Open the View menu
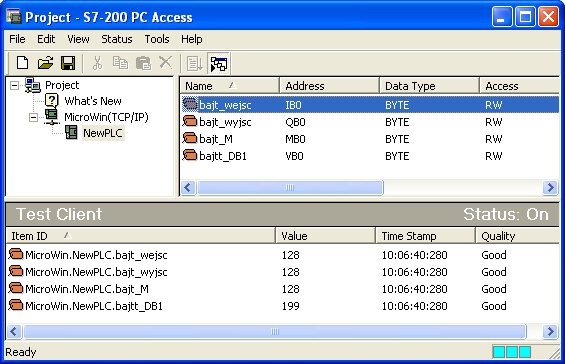The height and width of the screenshot is (364, 565). pos(78,39)
